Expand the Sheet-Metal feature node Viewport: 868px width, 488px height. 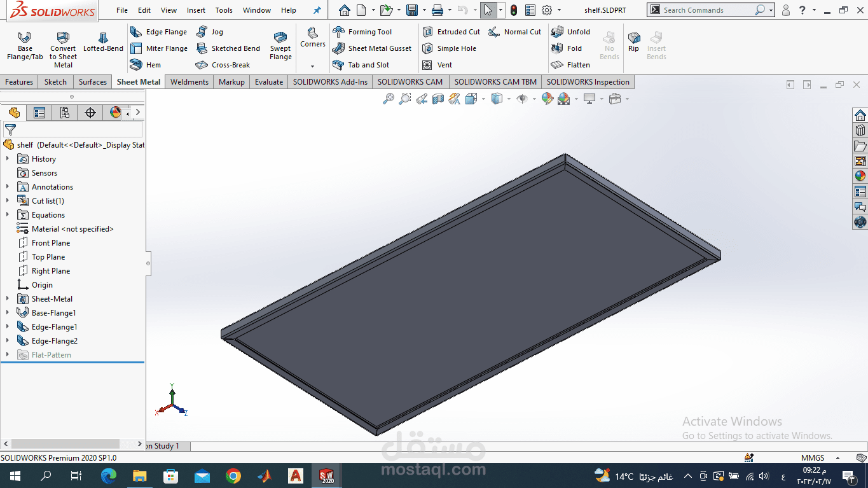click(8, 299)
